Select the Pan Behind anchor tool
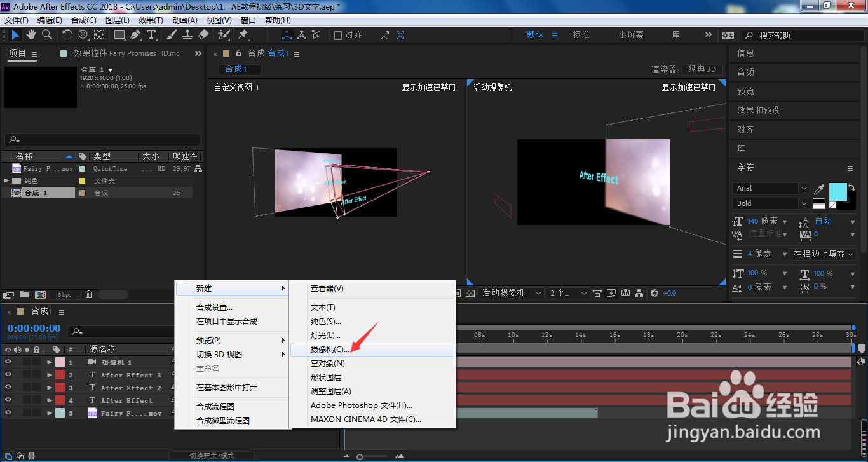The width and height of the screenshot is (868, 462). click(x=99, y=35)
